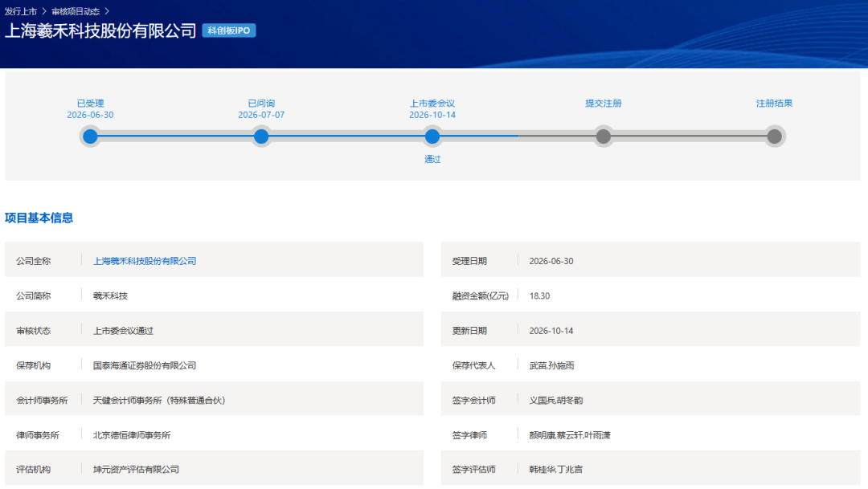Click the 提交注册 stage label
This screenshot has height=489, width=868.
[604, 104]
